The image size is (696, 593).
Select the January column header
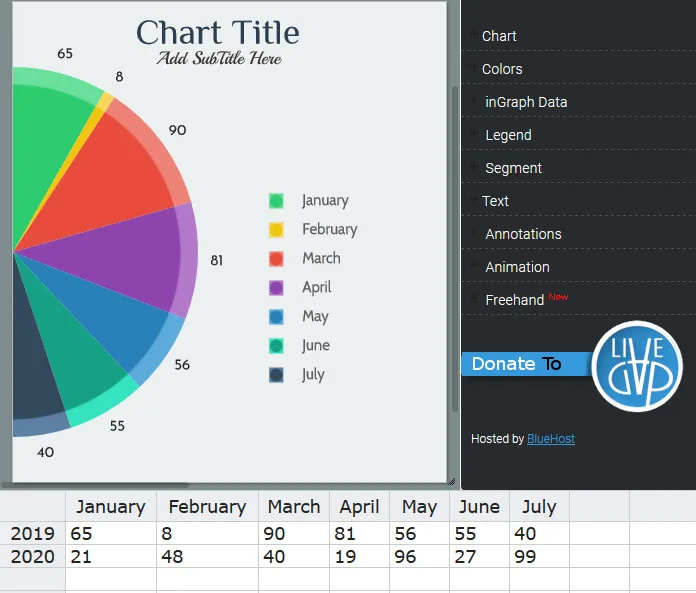[111, 506]
